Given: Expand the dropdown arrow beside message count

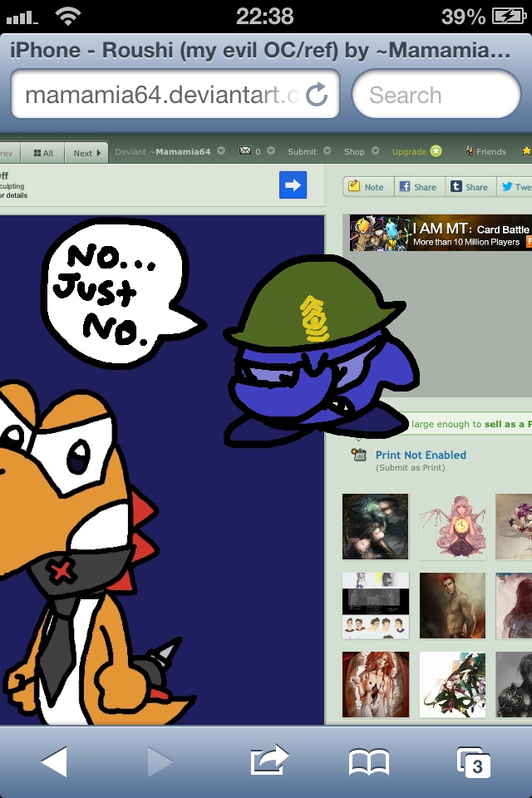Looking at the screenshot, I should (x=271, y=150).
